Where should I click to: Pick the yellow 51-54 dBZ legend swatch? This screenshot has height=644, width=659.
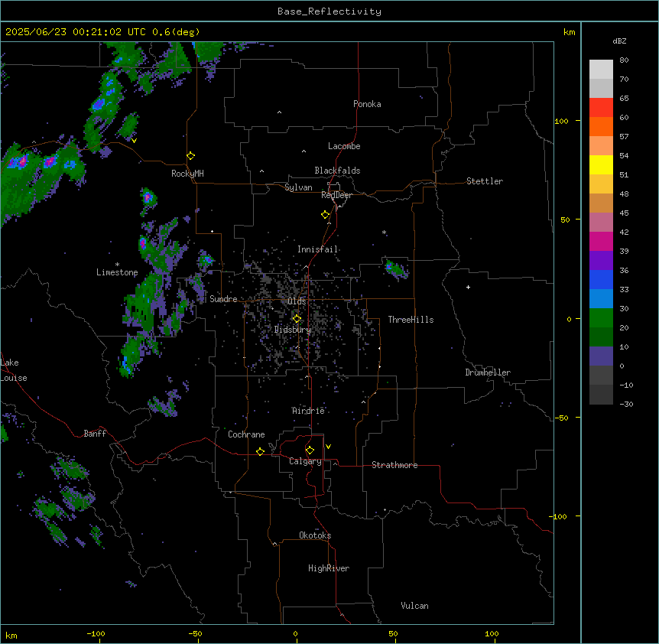click(601, 164)
